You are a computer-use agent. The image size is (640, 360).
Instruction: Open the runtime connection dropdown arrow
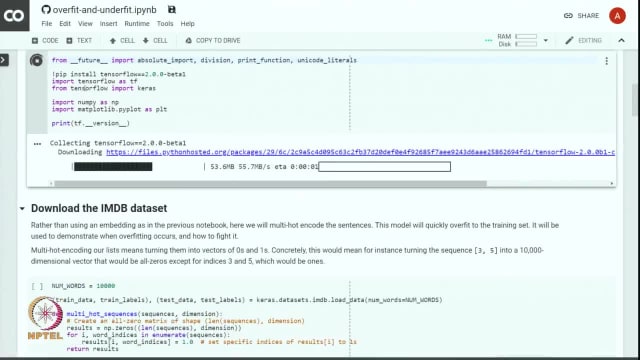tap(546, 40)
